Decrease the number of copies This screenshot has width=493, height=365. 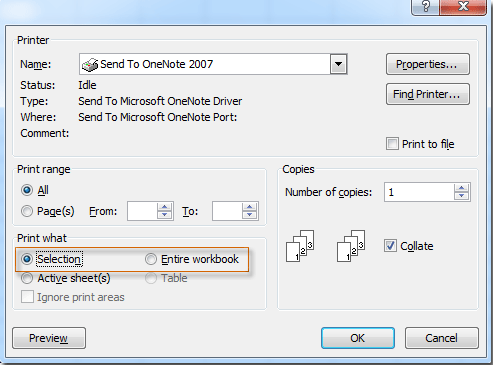[462, 196]
